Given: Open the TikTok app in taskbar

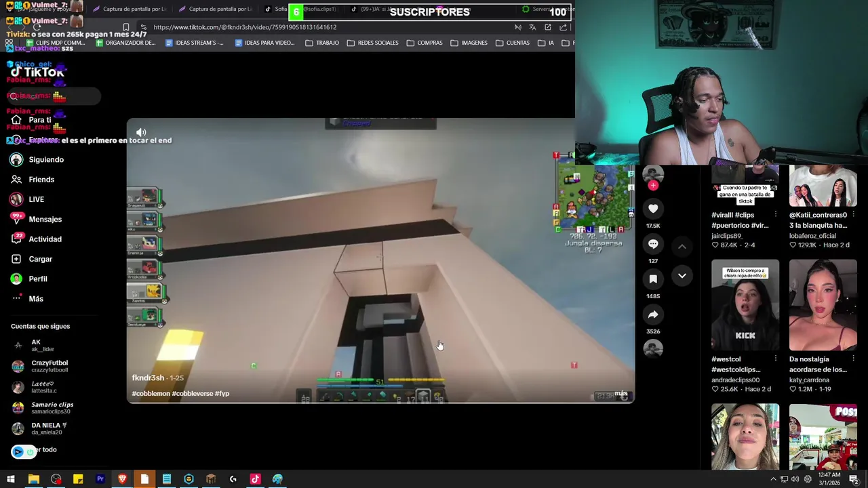Looking at the screenshot, I should click(x=255, y=479).
